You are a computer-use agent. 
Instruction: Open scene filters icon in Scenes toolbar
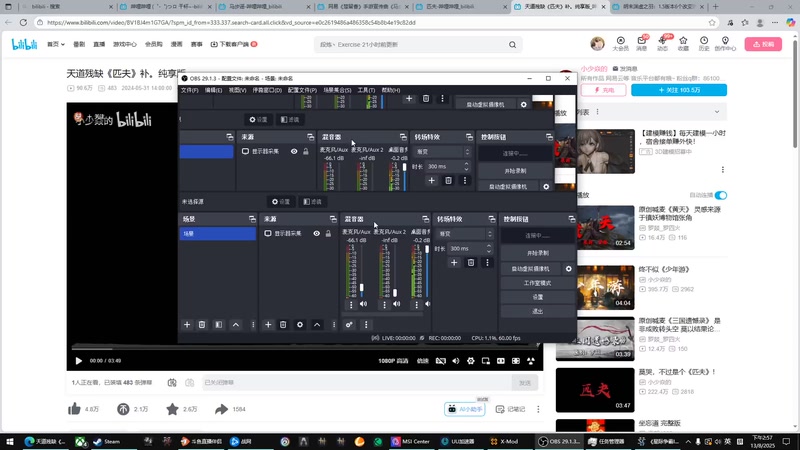click(x=218, y=324)
